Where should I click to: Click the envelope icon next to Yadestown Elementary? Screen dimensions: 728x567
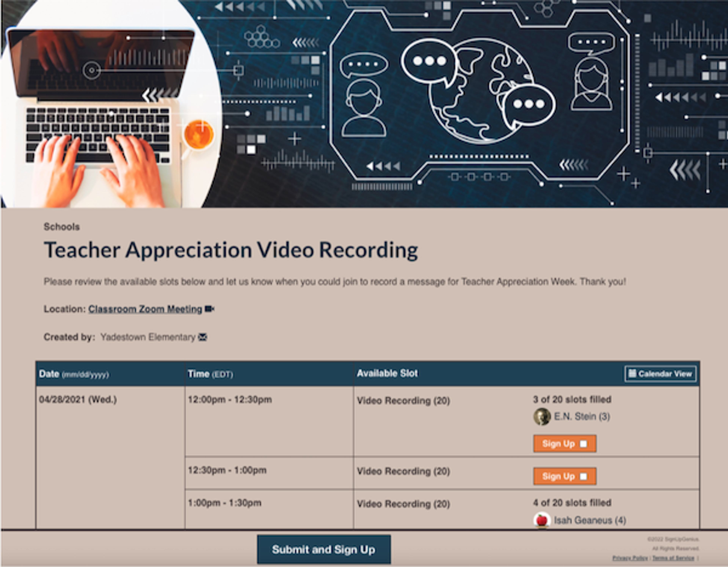[x=202, y=337]
